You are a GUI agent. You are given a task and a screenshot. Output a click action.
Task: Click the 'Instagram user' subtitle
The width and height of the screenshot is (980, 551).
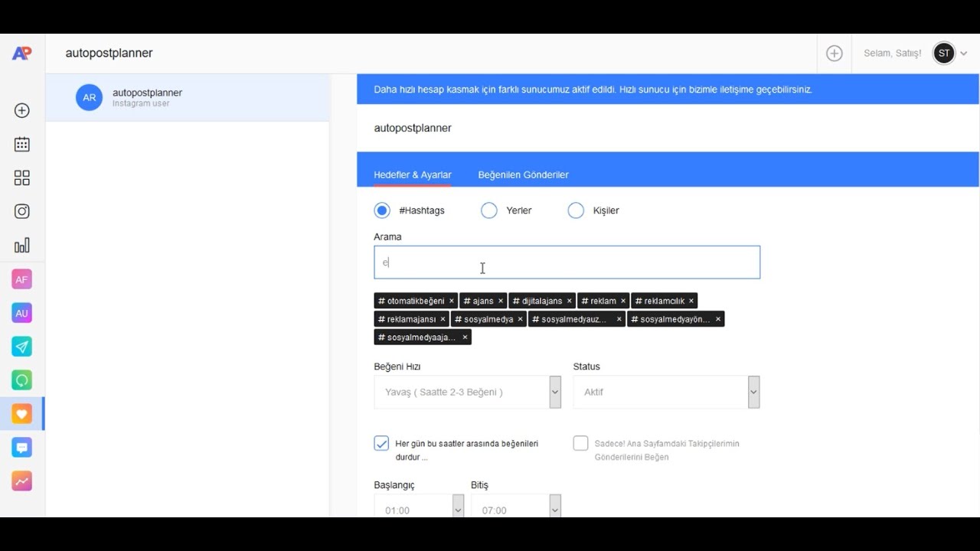pyautogui.click(x=141, y=103)
